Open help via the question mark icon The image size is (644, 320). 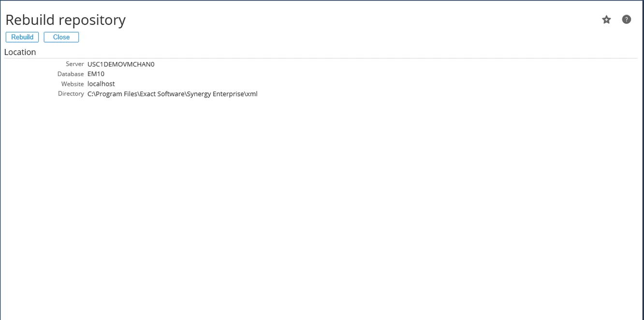click(x=626, y=20)
